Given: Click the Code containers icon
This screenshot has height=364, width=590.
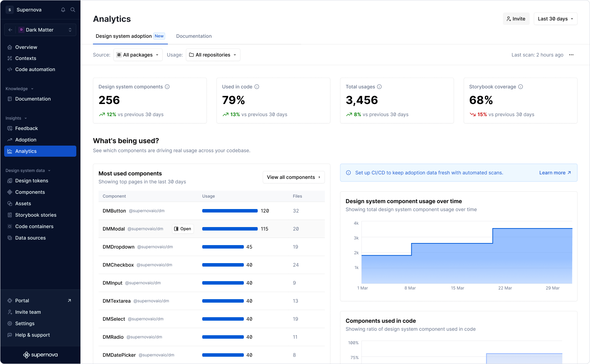Looking at the screenshot, I should (10, 226).
